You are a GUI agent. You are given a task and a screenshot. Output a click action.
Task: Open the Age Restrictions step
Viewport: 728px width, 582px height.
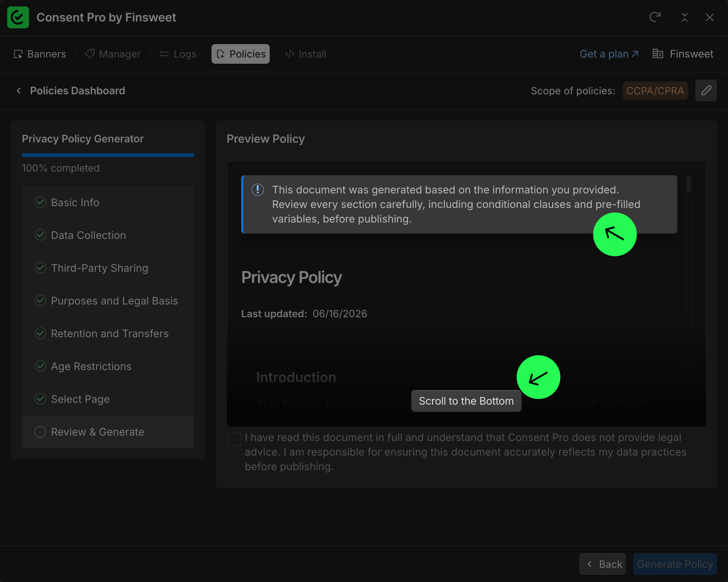108,366
